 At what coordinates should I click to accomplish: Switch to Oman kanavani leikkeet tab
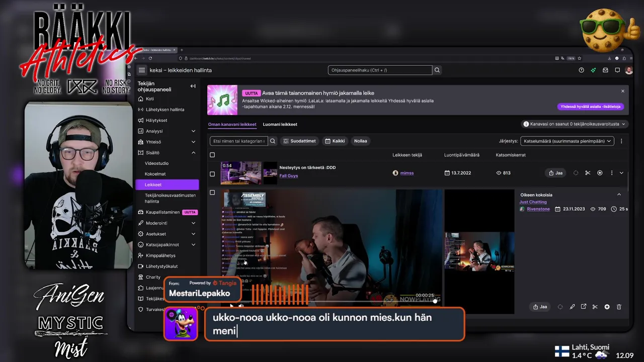[232, 124]
